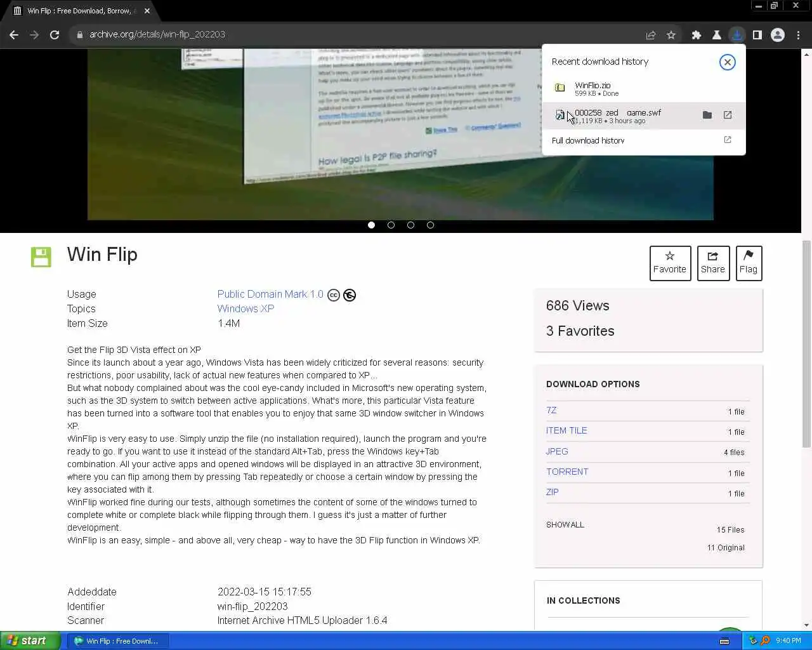Screen dimensions: 812x650
Task: Click the 686 Views text
Action: pos(577,306)
